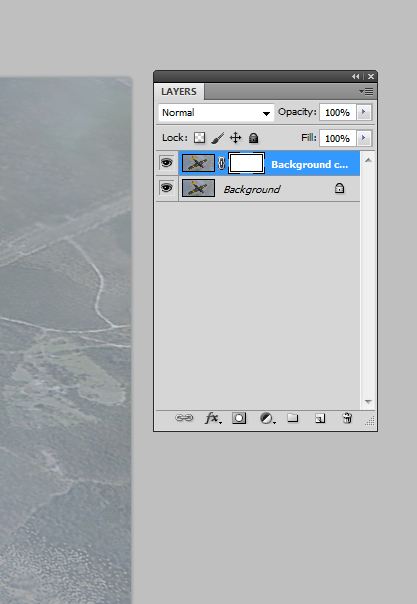Select the LAYERS tab
417x604 pixels.
tap(179, 92)
